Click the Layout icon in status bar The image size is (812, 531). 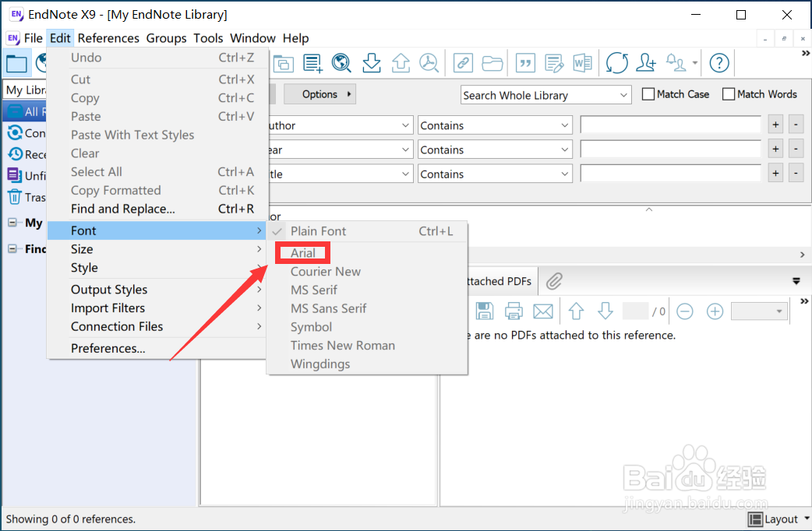[755, 519]
